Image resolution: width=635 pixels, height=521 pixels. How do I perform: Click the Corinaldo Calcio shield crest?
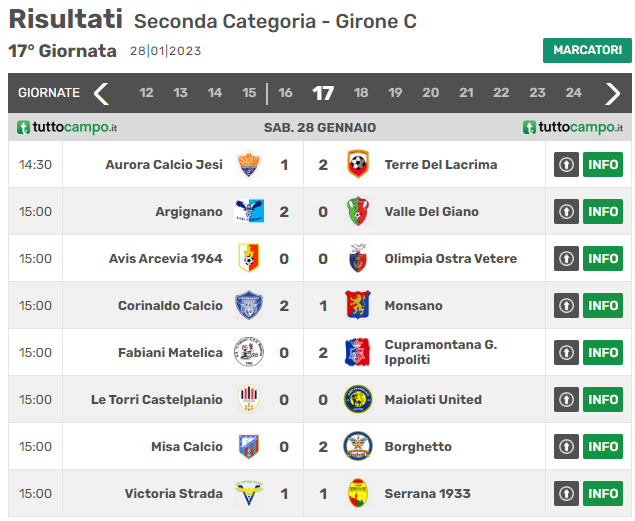tap(249, 305)
